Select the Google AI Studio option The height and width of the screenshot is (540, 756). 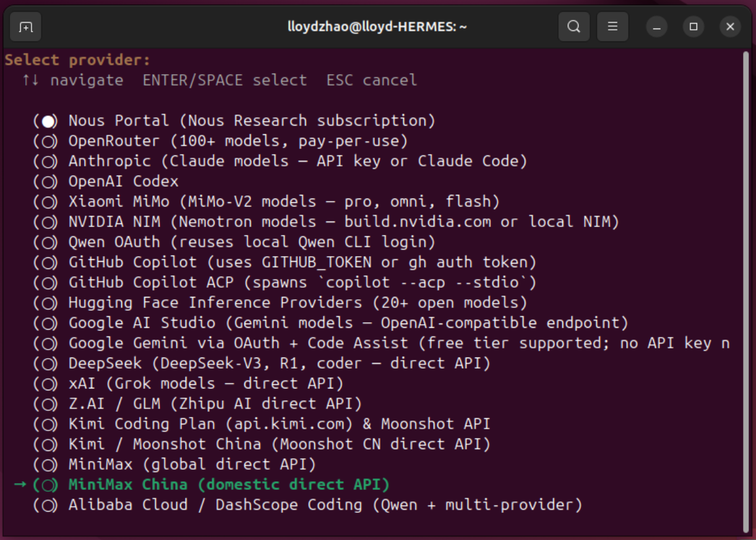46,324
